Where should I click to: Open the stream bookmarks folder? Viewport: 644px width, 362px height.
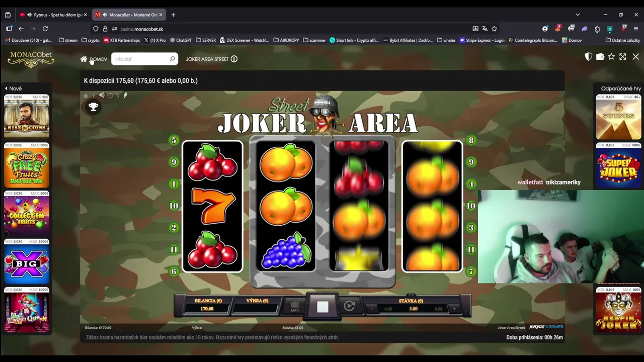68,40
